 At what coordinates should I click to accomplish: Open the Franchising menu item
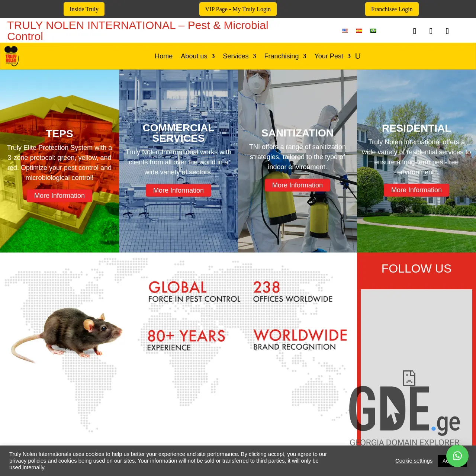(282, 56)
